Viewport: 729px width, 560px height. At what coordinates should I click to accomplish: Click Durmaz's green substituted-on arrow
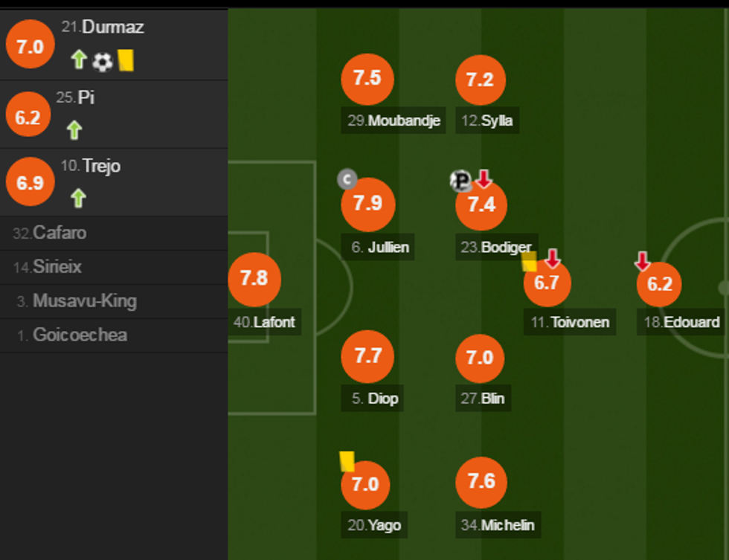pos(80,60)
